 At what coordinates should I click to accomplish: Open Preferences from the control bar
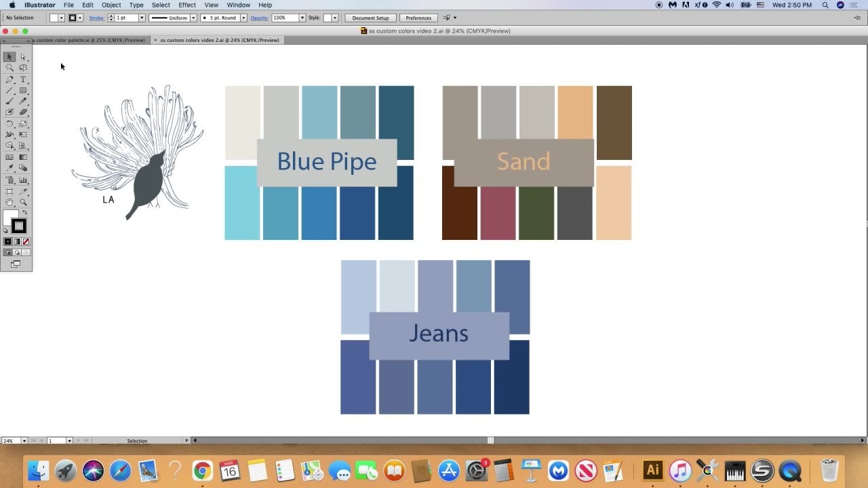click(418, 18)
